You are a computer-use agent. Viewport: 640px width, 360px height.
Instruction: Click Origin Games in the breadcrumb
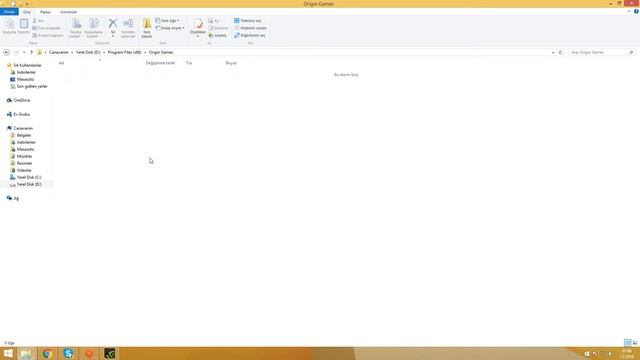[161, 52]
